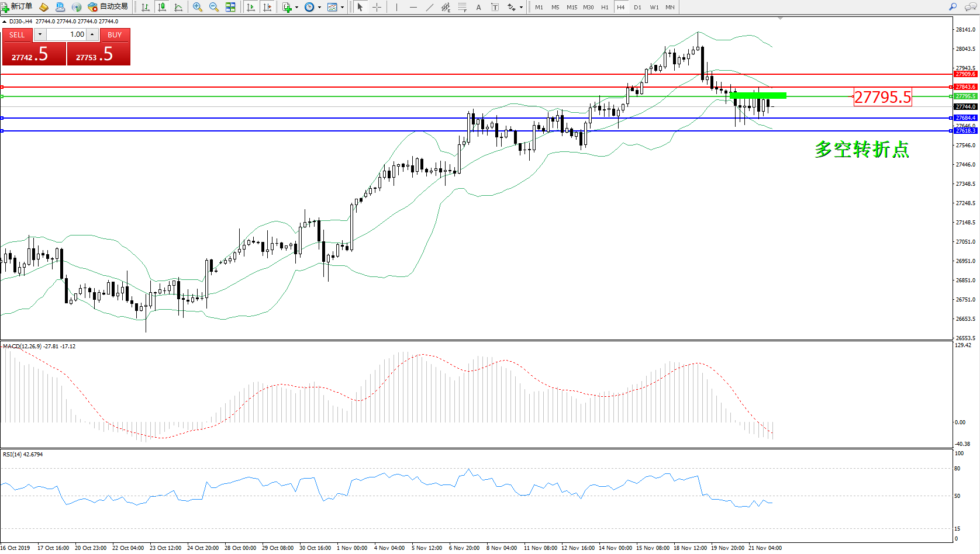Toggle AutoTrading (自动交易) on
The width and height of the screenshot is (980, 554).
click(x=108, y=7)
